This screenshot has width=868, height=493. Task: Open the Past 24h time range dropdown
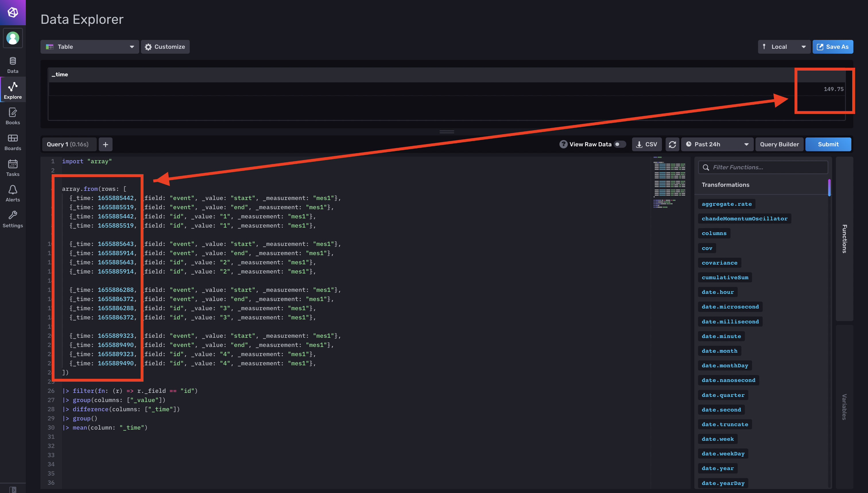coord(717,144)
